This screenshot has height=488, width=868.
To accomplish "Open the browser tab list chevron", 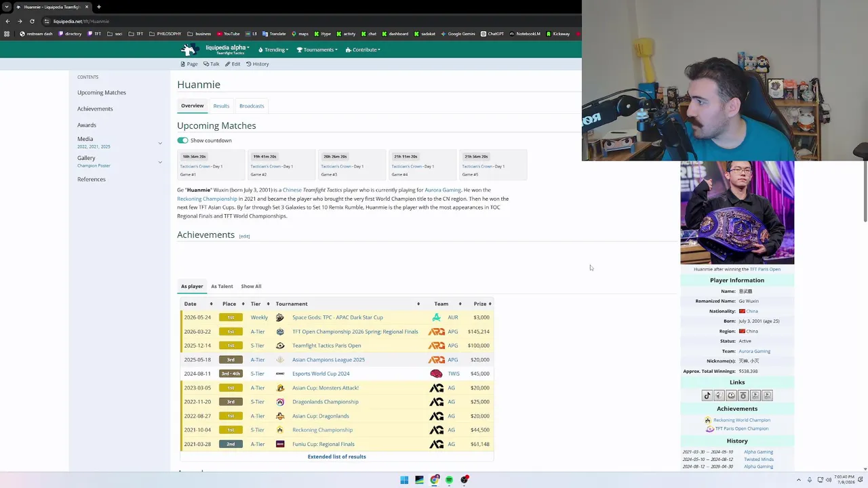I will click(x=7, y=7).
